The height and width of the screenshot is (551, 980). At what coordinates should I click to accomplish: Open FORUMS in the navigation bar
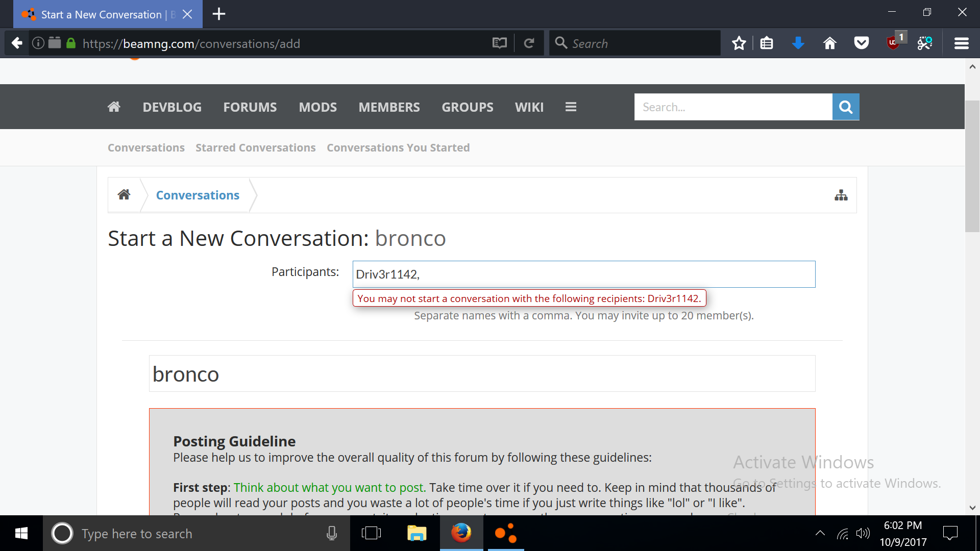[x=250, y=107]
